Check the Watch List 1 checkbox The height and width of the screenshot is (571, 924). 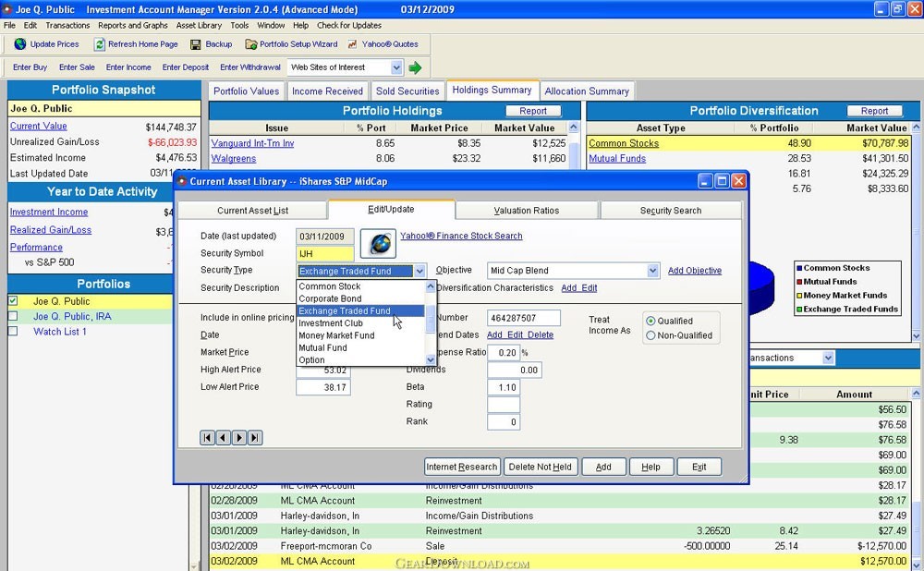pos(13,332)
